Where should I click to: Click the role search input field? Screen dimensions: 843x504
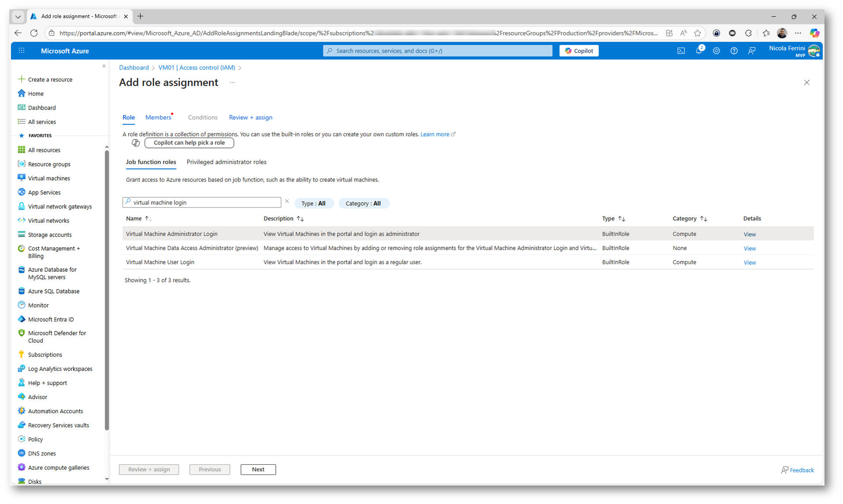coord(205,203)
